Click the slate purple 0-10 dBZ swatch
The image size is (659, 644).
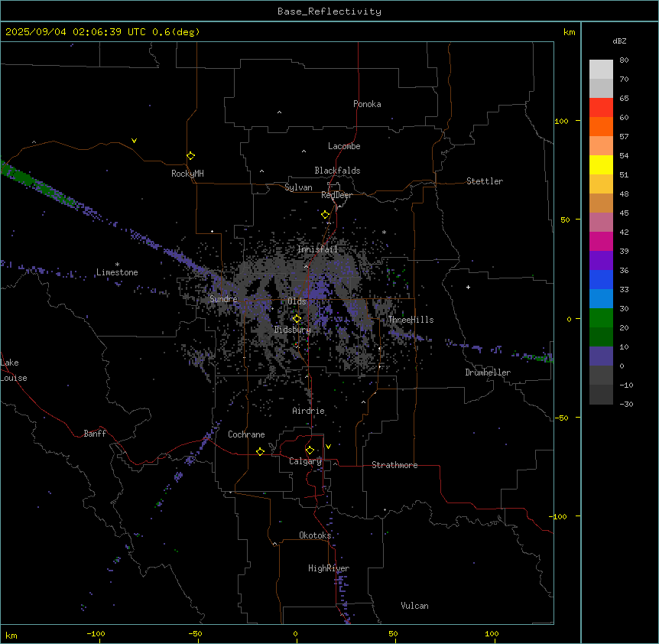pyautogui.click(x=601, y=356)
